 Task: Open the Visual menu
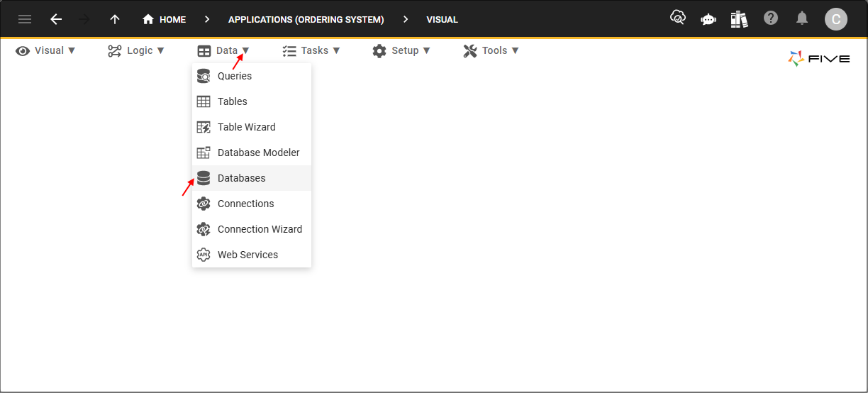45,50
